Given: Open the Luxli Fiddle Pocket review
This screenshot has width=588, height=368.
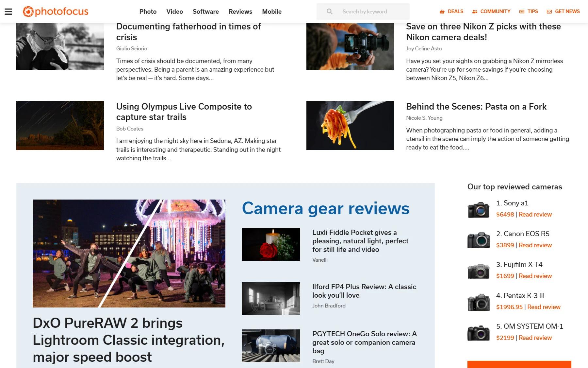Looking at the screenshot, I should click(x=360, y=241).
